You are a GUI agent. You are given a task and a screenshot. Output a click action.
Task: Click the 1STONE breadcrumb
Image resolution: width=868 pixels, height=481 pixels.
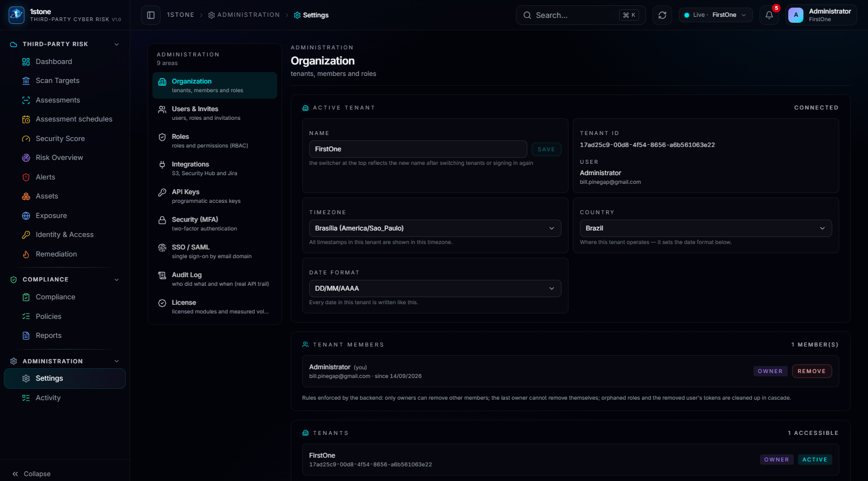tap(181, 15)
